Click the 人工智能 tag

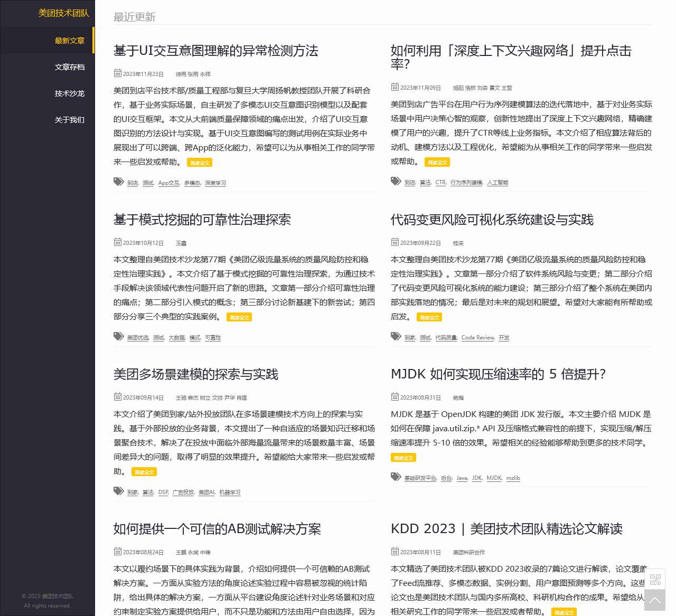[x=497, y=182]
